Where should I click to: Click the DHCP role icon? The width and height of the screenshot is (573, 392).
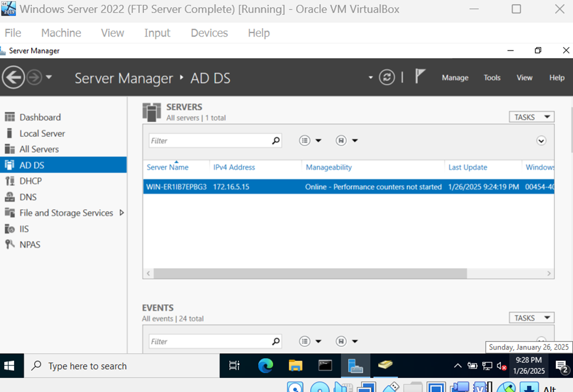(9, 181)
